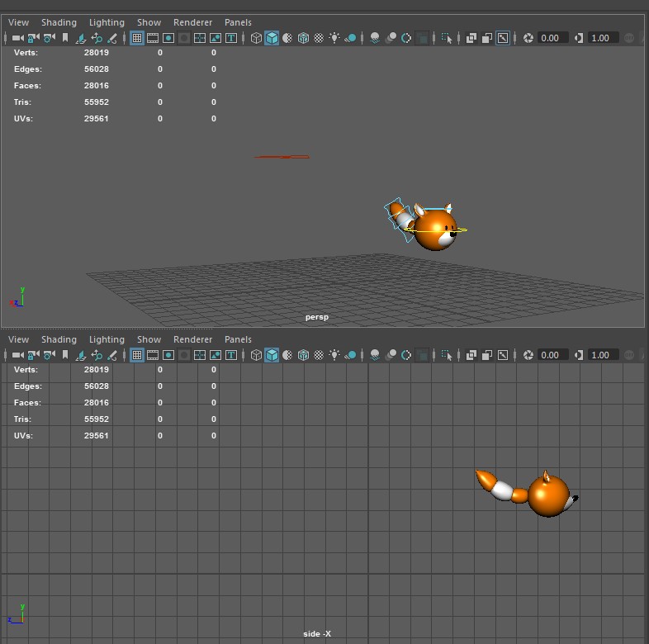Toggle Shadows icon in persp panel toolbar

(x=350, y=38)
